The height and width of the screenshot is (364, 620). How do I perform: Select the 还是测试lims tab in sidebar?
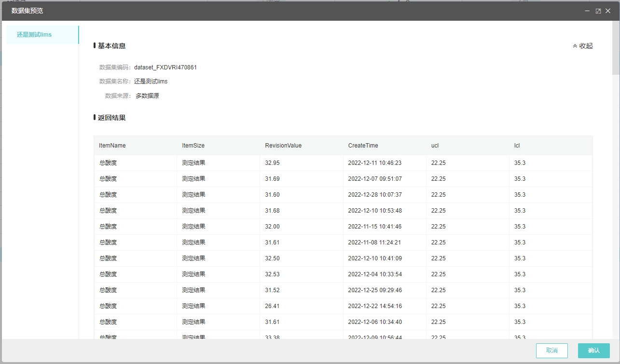tap(42, 35)
